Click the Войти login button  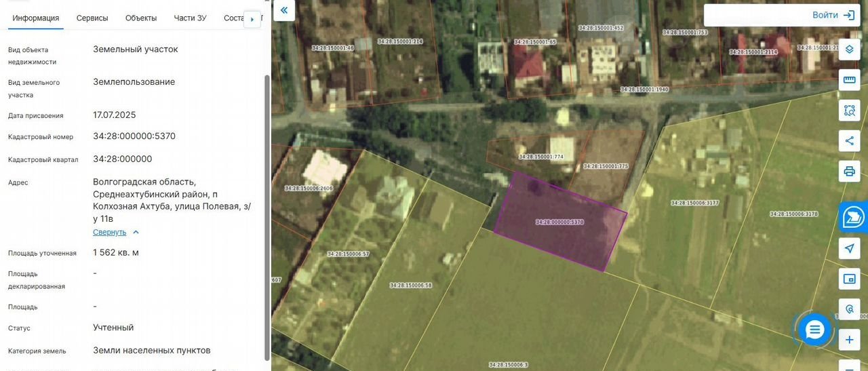click(833, 15)
